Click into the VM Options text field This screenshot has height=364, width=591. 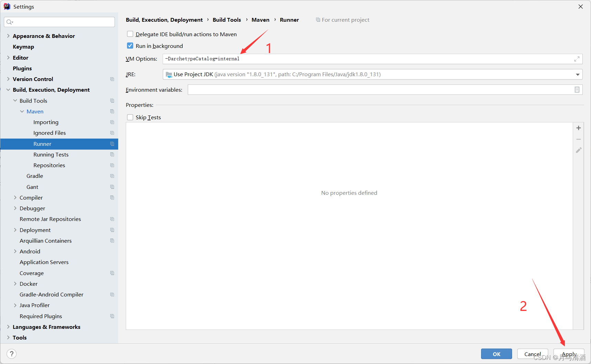pyautogui.click(x=372, y=59)
